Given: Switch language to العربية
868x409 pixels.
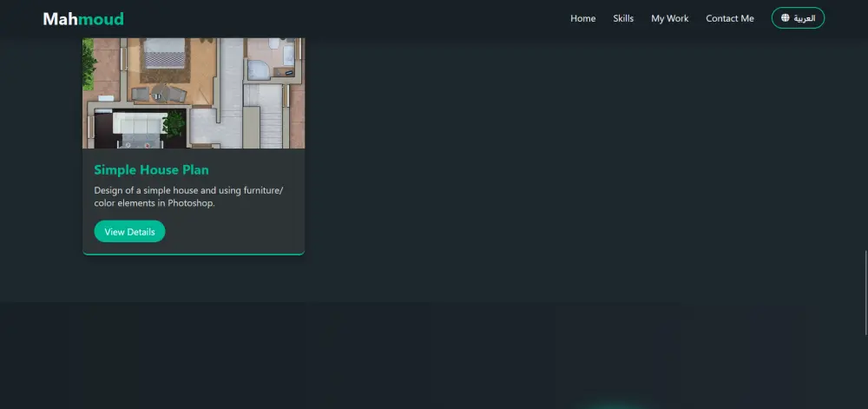Looking at the screenshot, I should 798,17.
